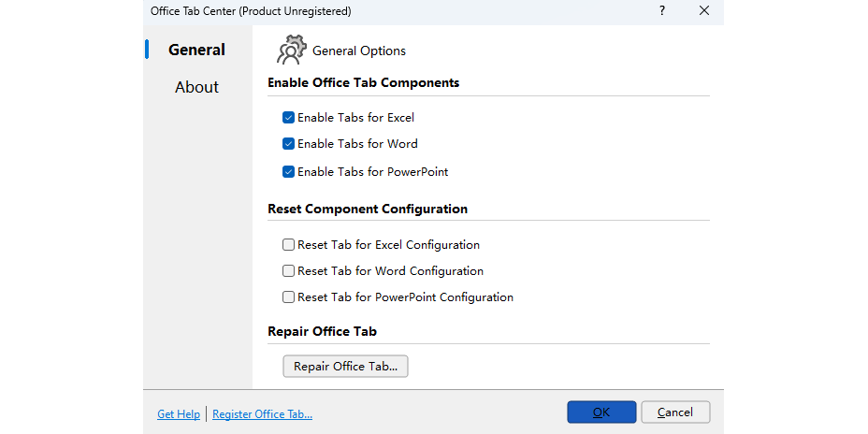This screenshot has width=868, height=434.
Task: Check Reset Tab for Excel Configuration
Action: (289, 245)
